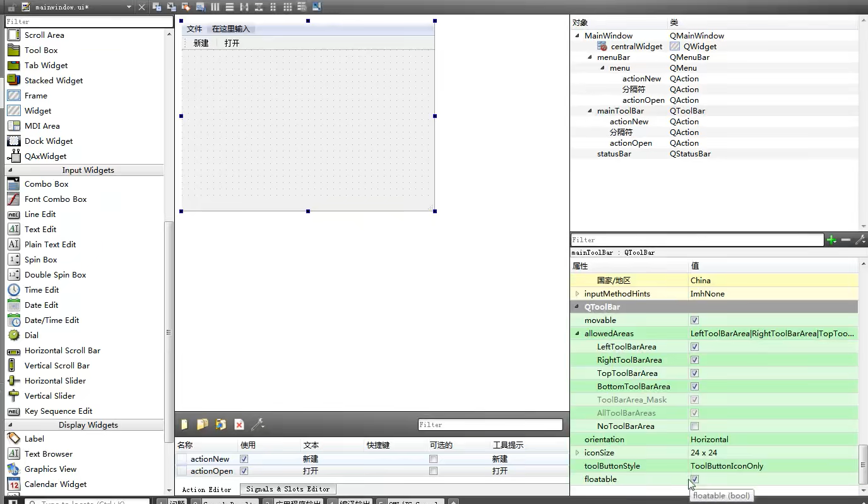Collapse the mainToolBar tree node

coord(590,111)
